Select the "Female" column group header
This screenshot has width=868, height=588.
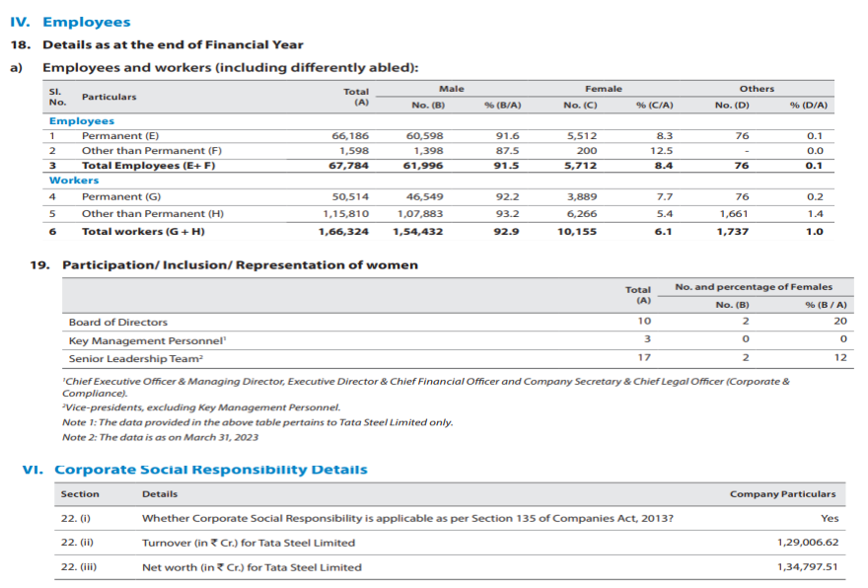click(x=602, y=89)
